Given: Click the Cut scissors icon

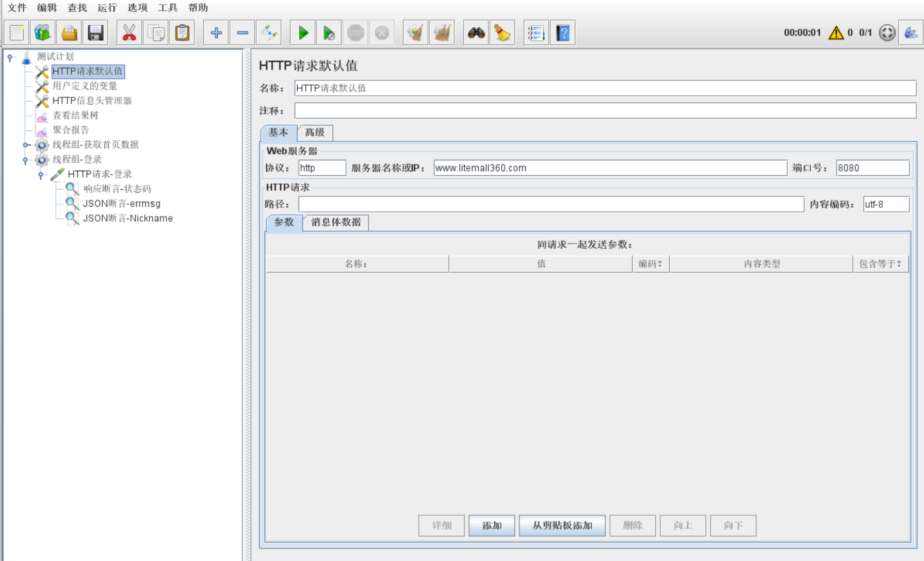Looking at the screenshot, I should pos(129,33).
